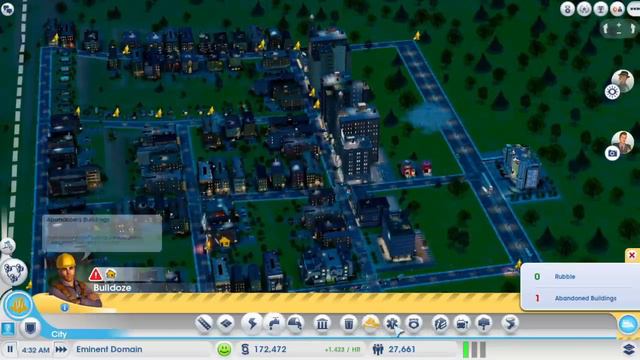Click the 4:32 AM clock
The height and width of the screenshot is (360, 640).
(x=36, y=350)
